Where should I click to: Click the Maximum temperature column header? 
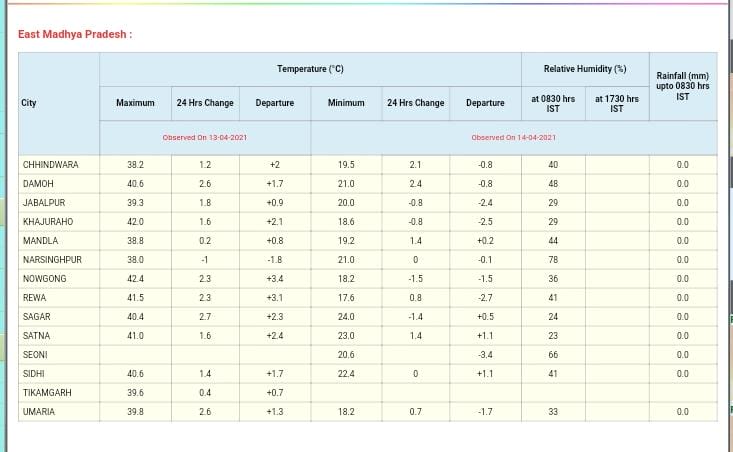pos(135,103)
